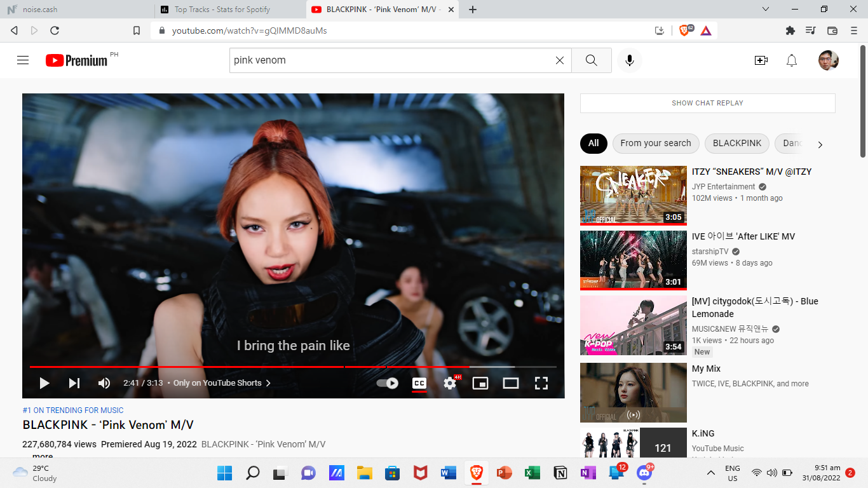Open the ENG US language switcher

[733, 473]
